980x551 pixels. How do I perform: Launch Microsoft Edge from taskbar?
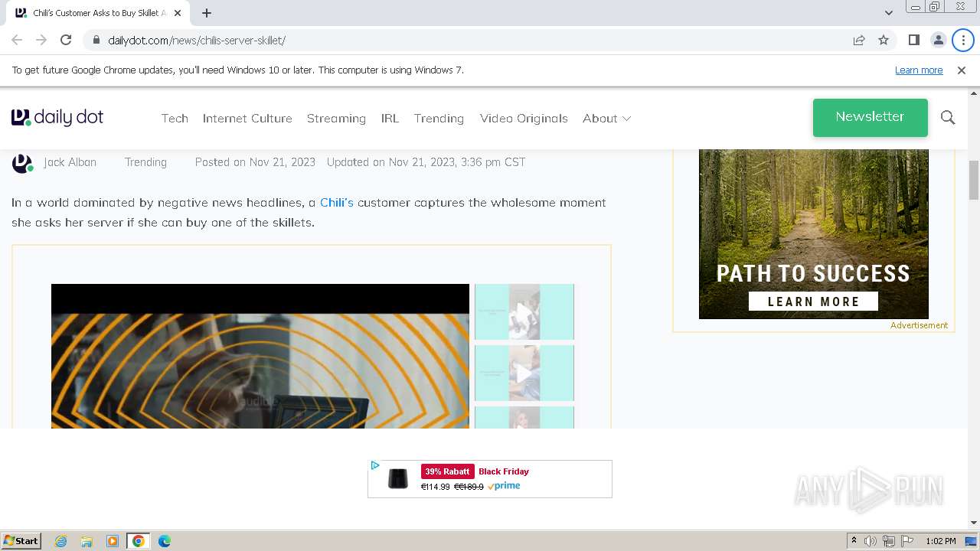coord(165,541)
